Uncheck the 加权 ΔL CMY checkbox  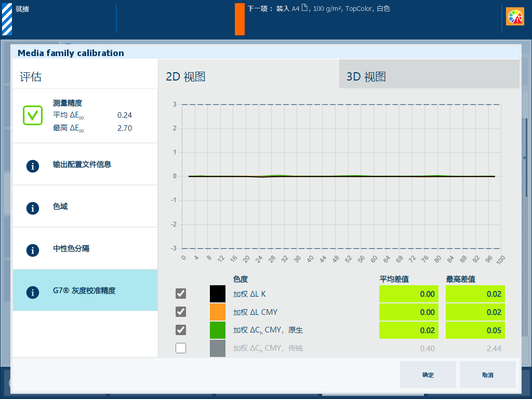point(180,312)
